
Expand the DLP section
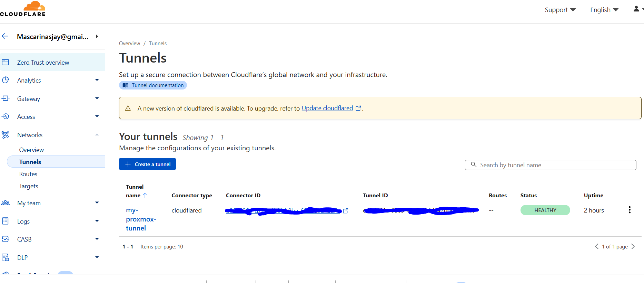coord(97,257)
